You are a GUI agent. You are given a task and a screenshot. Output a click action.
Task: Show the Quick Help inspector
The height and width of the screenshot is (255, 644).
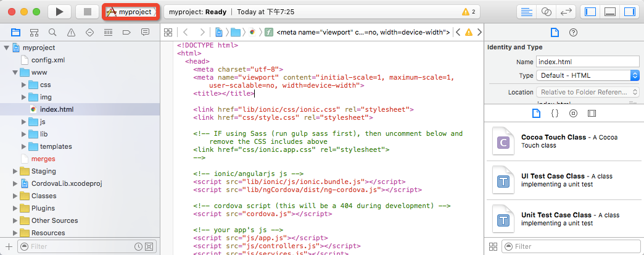(x=573, y=33)
